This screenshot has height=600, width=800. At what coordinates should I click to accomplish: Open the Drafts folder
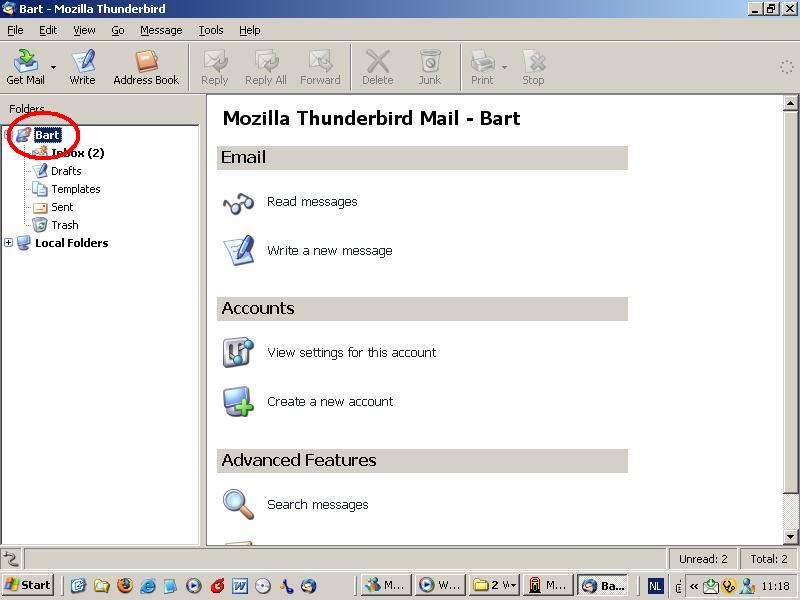click(66, 171)
